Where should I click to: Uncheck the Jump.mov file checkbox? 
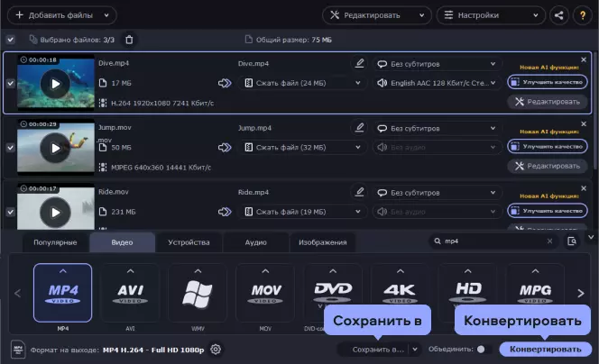coord(10,148)
